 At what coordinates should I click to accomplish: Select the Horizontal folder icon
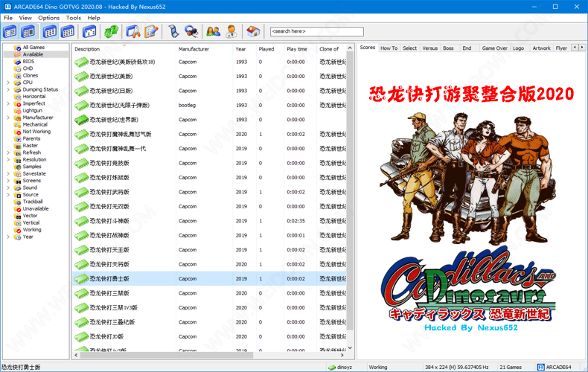pos(17,97)
